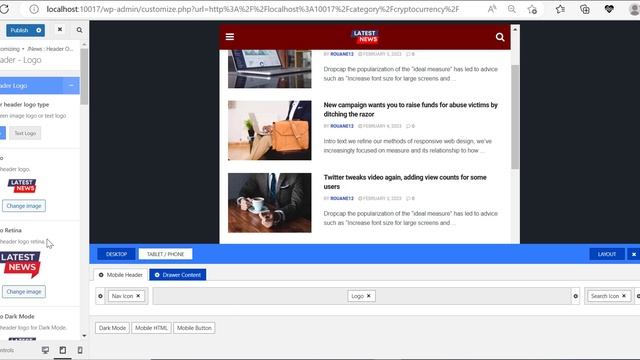This screenshot has height=360, width=640.
Task: Click Publish button
Action: pyautogui.click(x=20, y=30)
